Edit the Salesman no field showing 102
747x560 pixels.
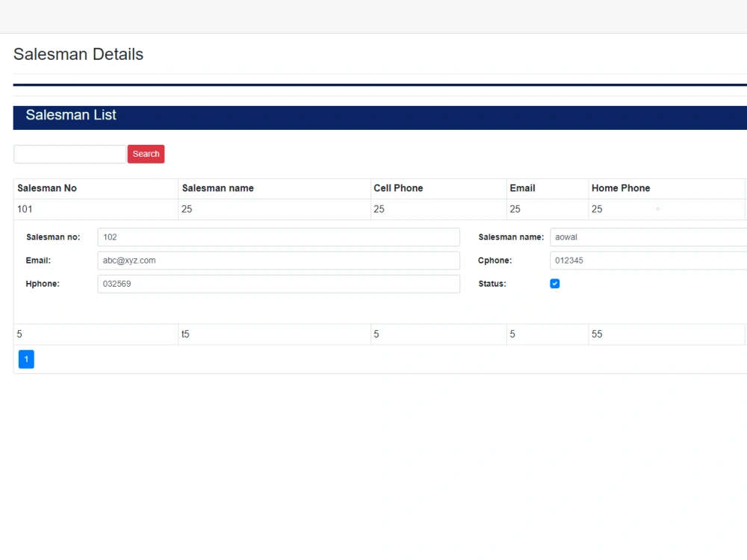tap(279, 237)
